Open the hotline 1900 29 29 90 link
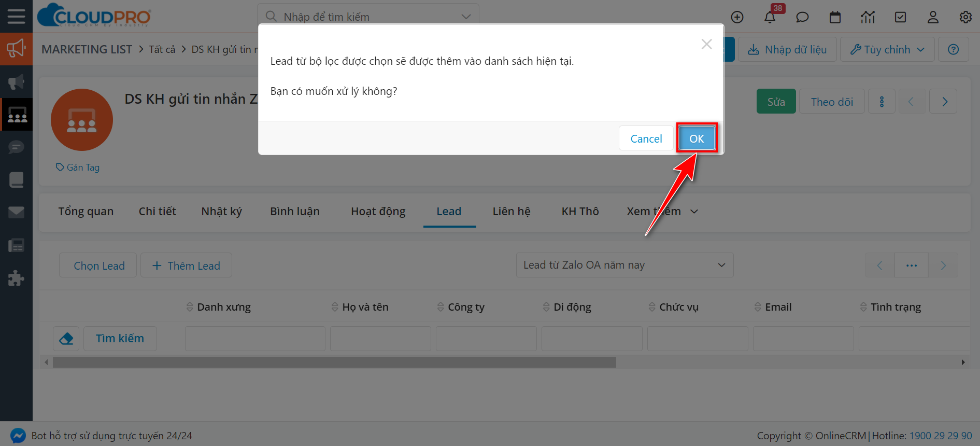980x446 pixels. 941,436
